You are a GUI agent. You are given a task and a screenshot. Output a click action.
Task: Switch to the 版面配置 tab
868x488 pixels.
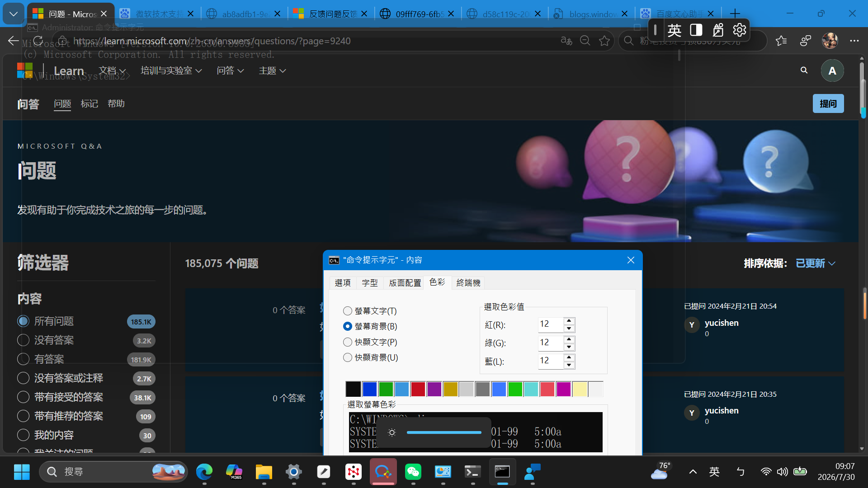pyautogui.click(x=405, y=283)
